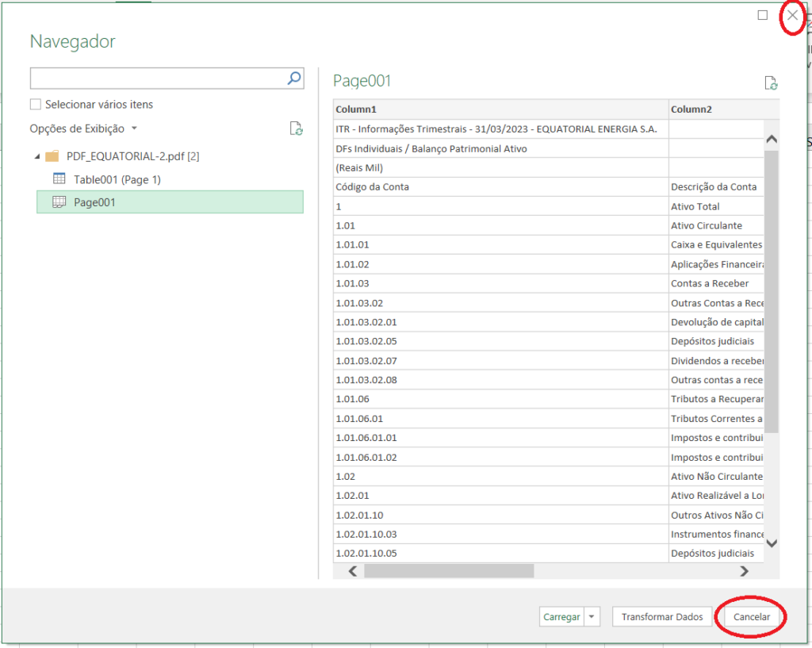Click the preview scroll up arrow
812x648 pixels.
[772, 139]
